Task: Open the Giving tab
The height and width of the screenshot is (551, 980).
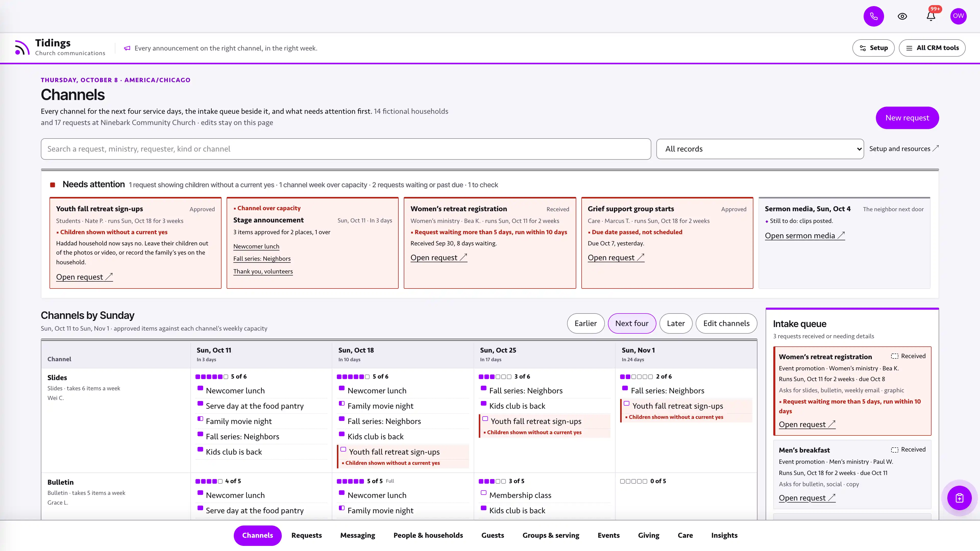Action: click(x=648, y=535)
